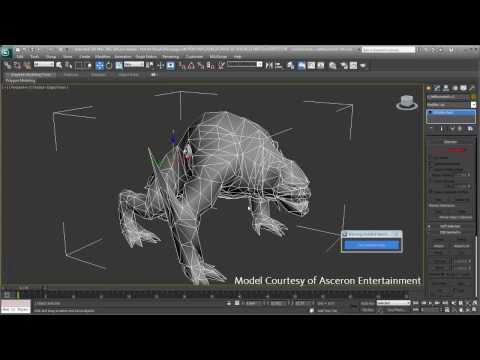
Task: Expand the Soft Selection rollout
Action: [x=450, y=226]
